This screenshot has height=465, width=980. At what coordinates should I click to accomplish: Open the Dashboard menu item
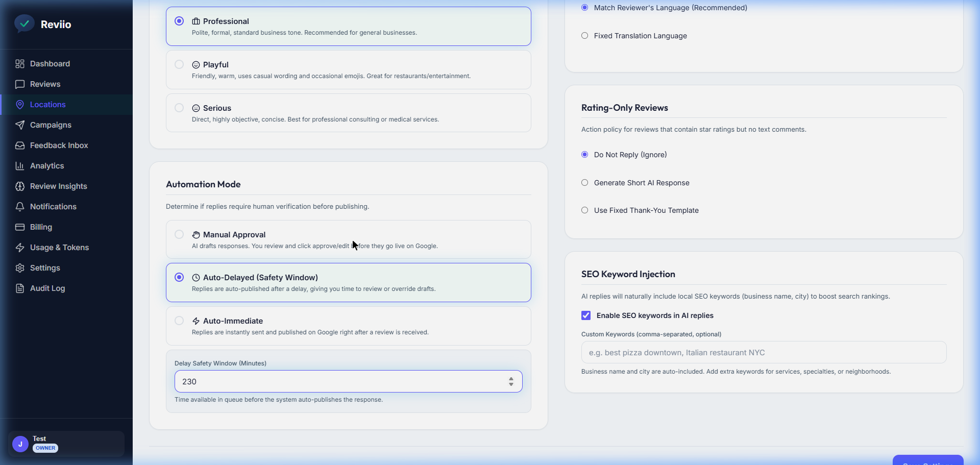(x=66, y=64)
